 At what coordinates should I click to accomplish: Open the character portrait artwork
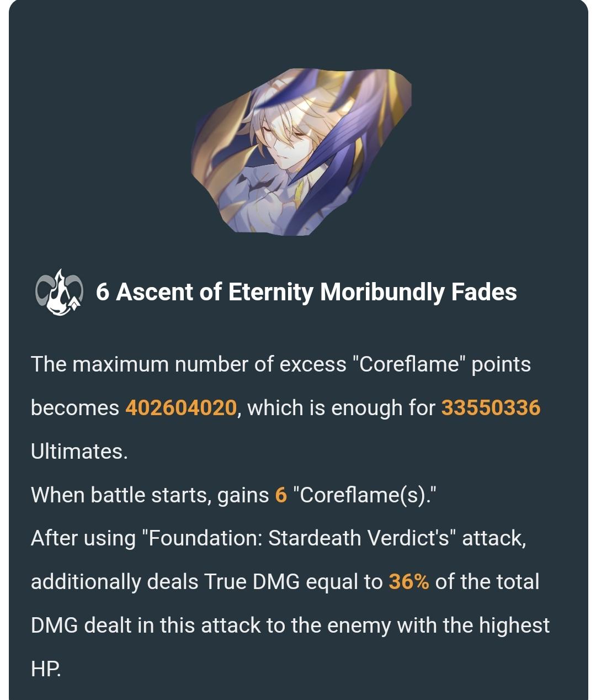pyautogui.click(x=301, y=153)
